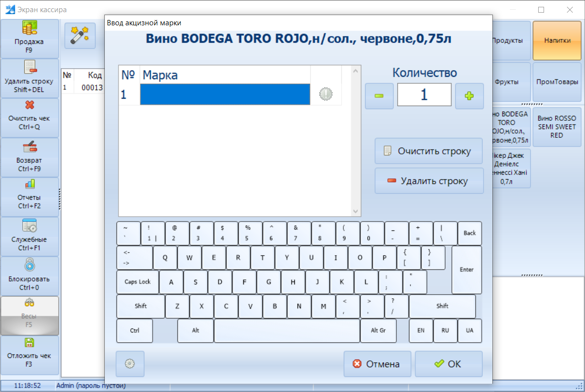This screenshot has height=392, width=585.
Task: Click the marks list scrollbar up arrow
Action: 355,71
